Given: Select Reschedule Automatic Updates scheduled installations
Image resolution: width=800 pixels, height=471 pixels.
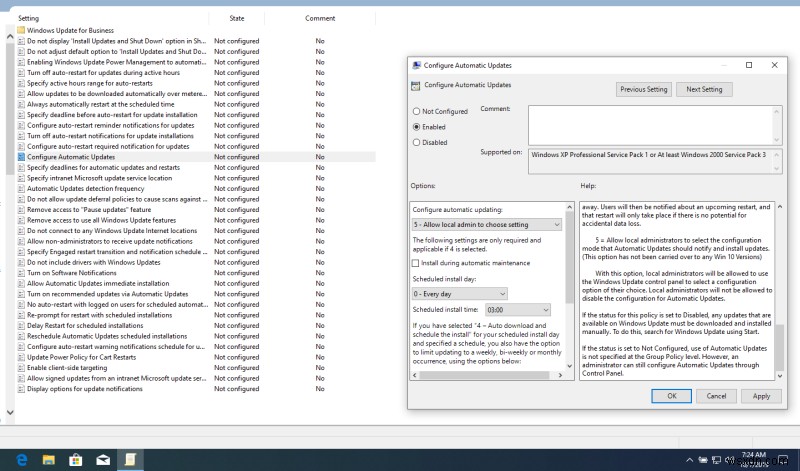Looking at the screenshot, I should pyautogui.click(x=107, y=336).
